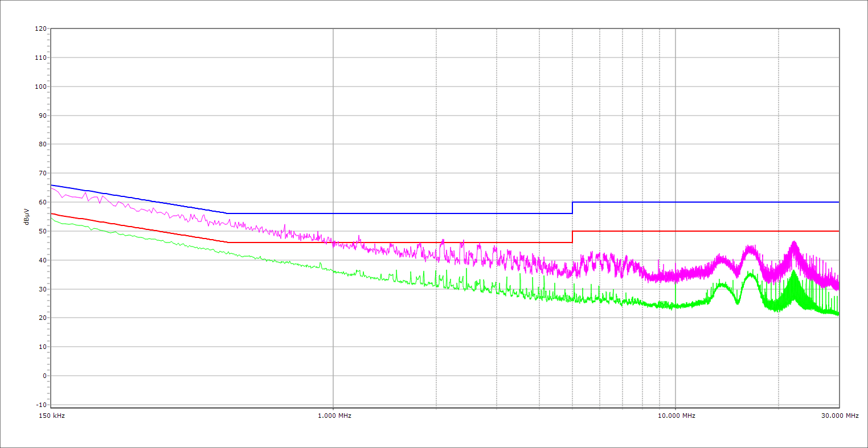Click the blue limit line start at 150 kHz

tap(52, 185)
